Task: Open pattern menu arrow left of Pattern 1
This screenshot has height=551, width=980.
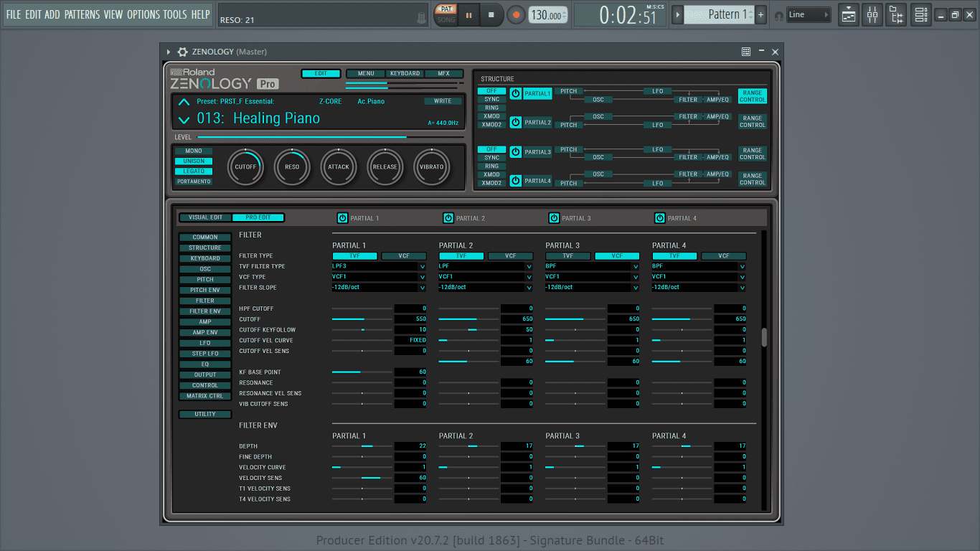Action: pos(677,14)
